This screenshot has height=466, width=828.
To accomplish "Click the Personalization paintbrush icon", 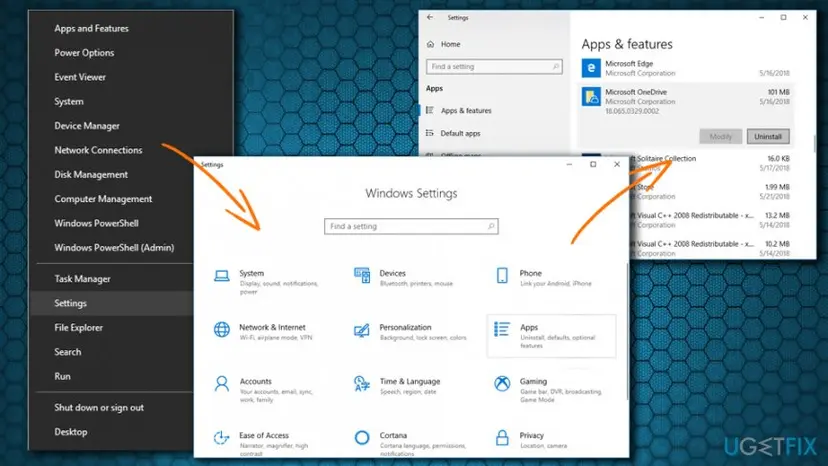I will 362,330.
